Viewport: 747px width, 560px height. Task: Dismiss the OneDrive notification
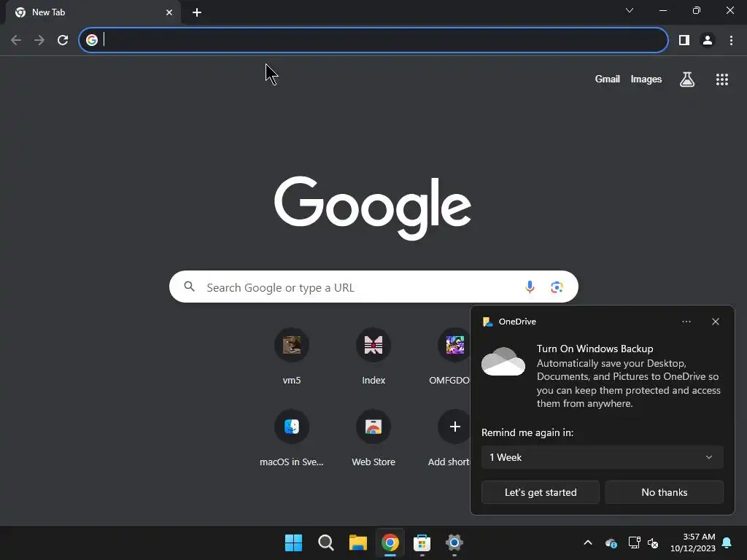(715, 322)
